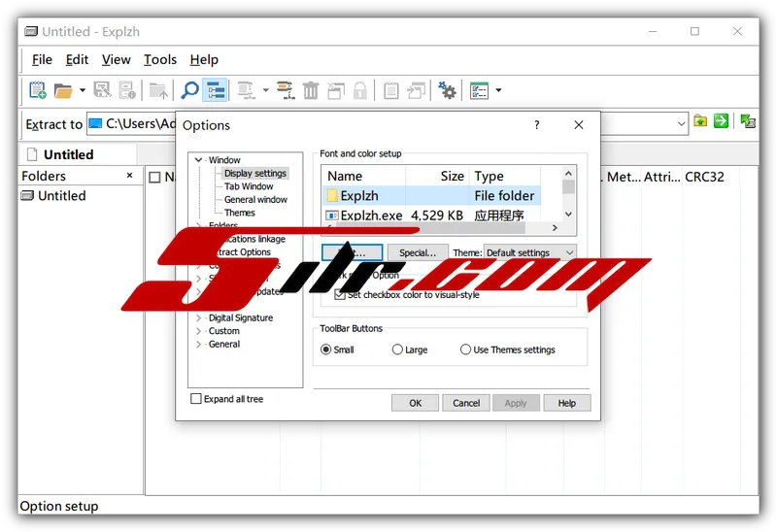777x532 pixels.
Task: Open the View menu
Action: [116, 60]
